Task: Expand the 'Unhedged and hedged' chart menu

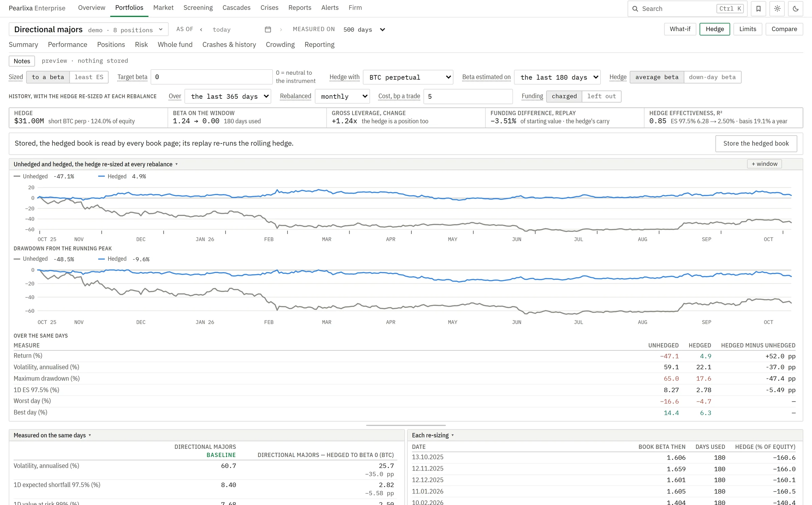Action: coord(177,164)
